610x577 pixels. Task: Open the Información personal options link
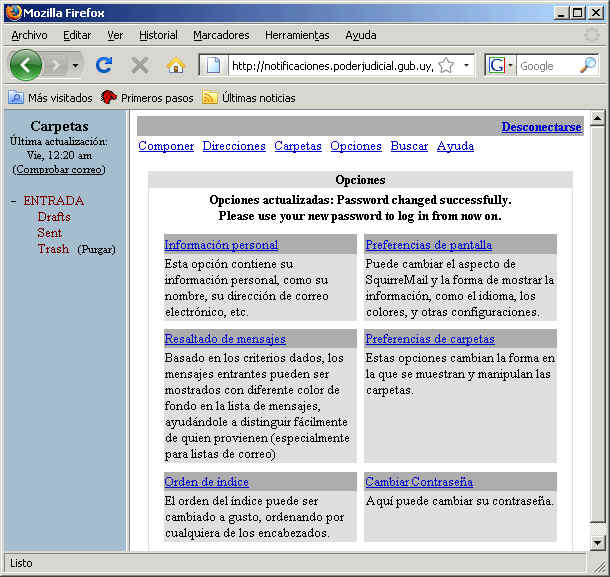pos(221,245)
